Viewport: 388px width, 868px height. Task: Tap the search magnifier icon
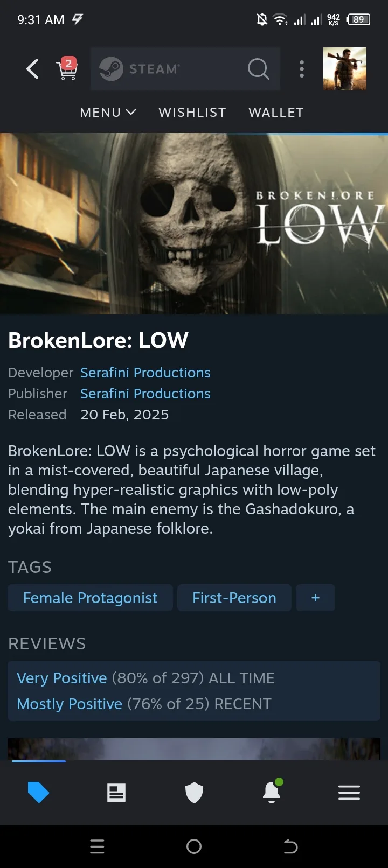coord(258,69)
